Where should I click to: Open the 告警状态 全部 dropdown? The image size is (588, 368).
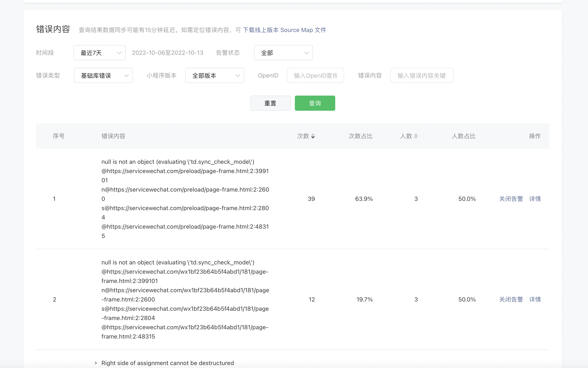(283, 53)
